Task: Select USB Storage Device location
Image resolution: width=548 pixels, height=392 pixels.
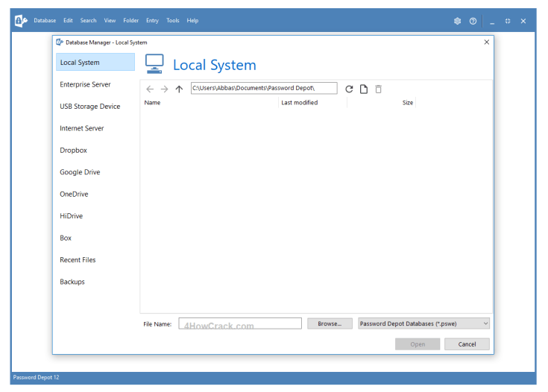Action: click(x=89, y=107)
